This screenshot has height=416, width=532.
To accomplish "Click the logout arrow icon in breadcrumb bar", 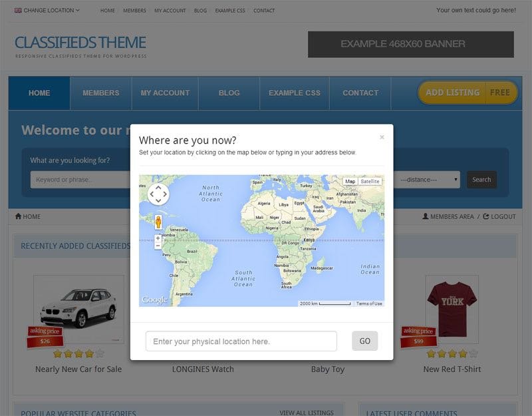I will tap(486, 216).
